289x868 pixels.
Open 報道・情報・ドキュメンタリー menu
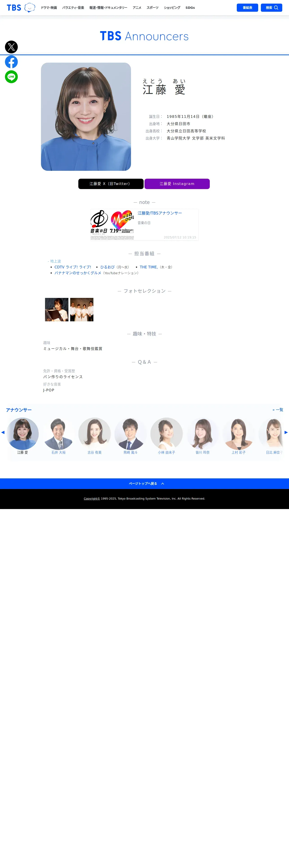coord(108,8)
